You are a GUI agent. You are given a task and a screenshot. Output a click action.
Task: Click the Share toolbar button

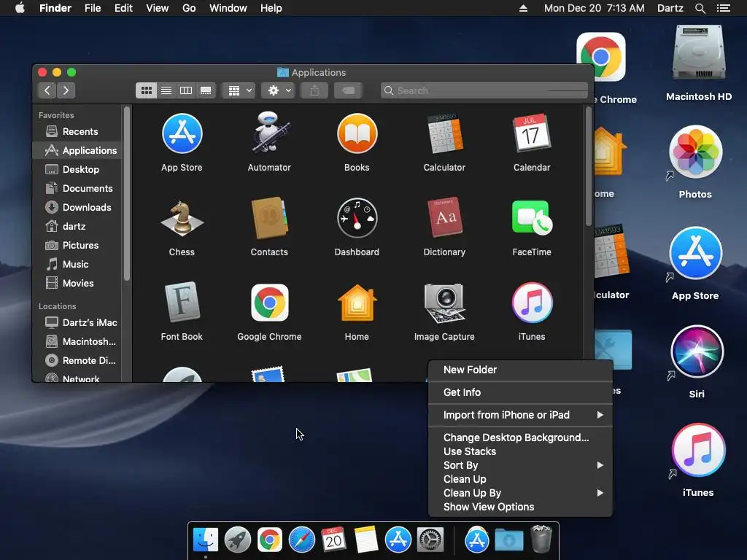[314, 90]
